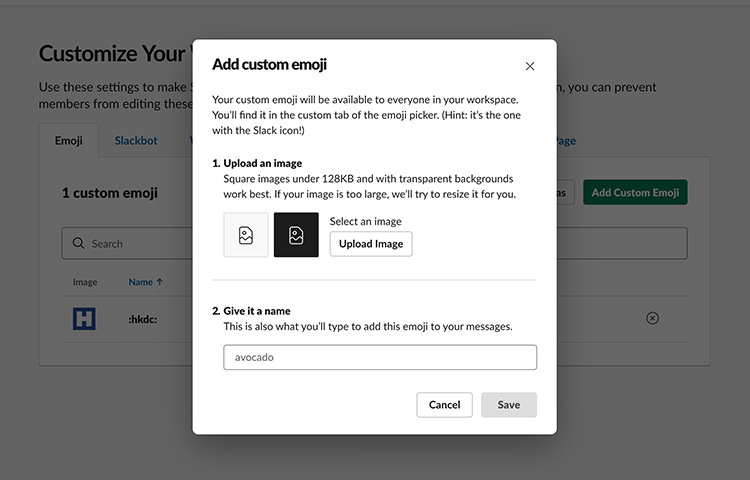Click the Image column header
Viewport: 750px width, 480px height.
pos(85,282)
